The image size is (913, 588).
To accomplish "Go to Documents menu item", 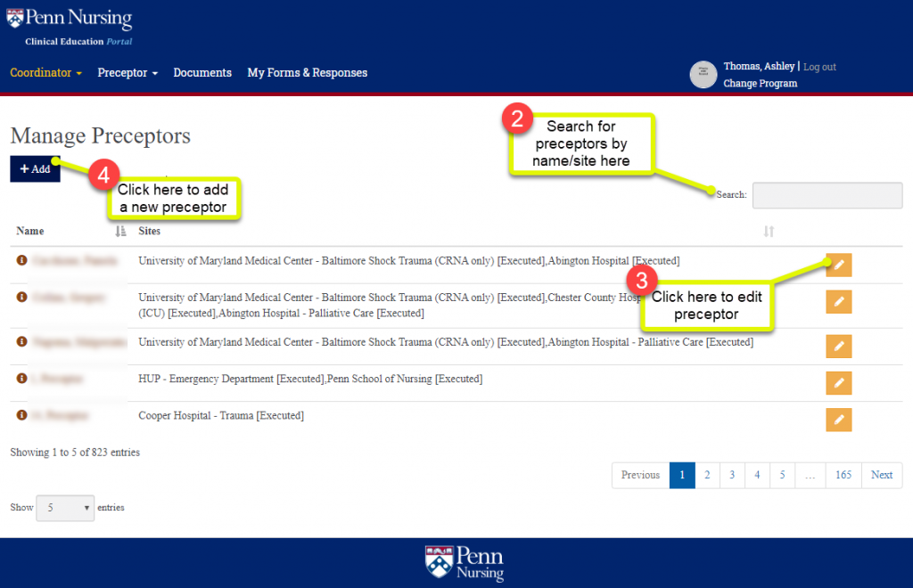I will point(202,73).
